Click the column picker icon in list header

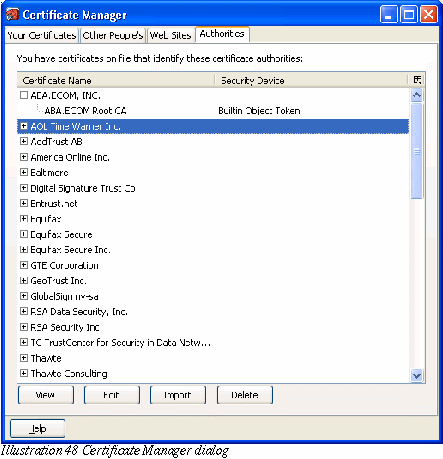coord(417,80)
